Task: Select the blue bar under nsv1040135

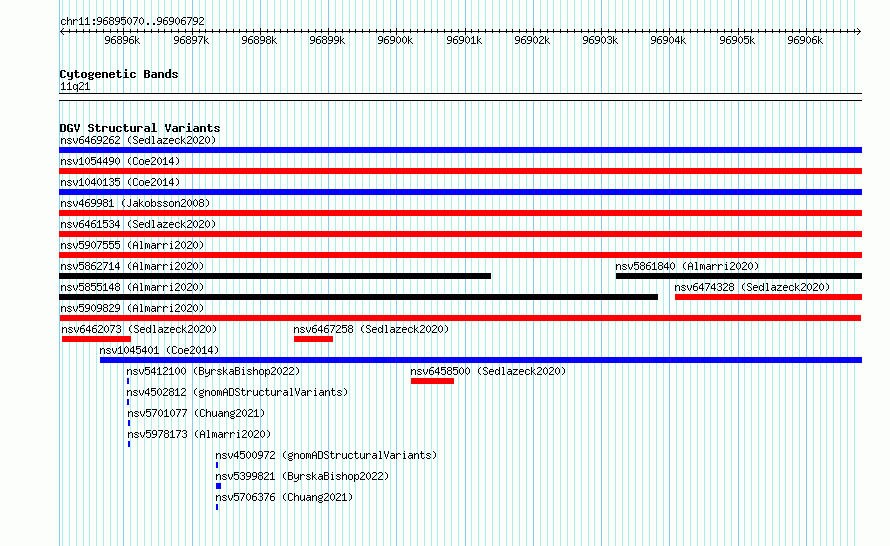Action: coord(460,192)
